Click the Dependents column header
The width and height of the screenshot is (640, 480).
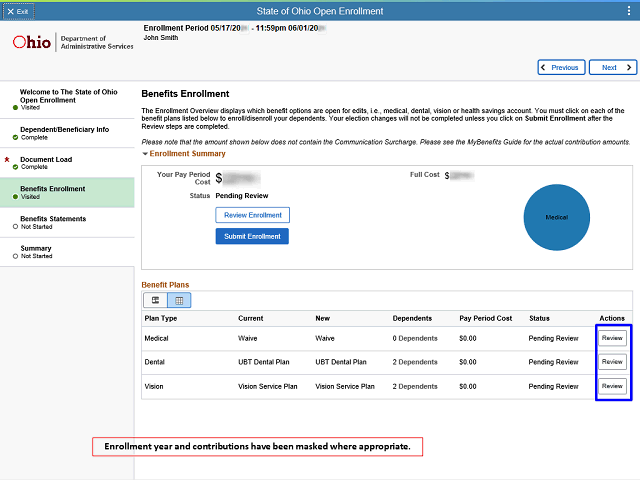click(x=412, y=318)
